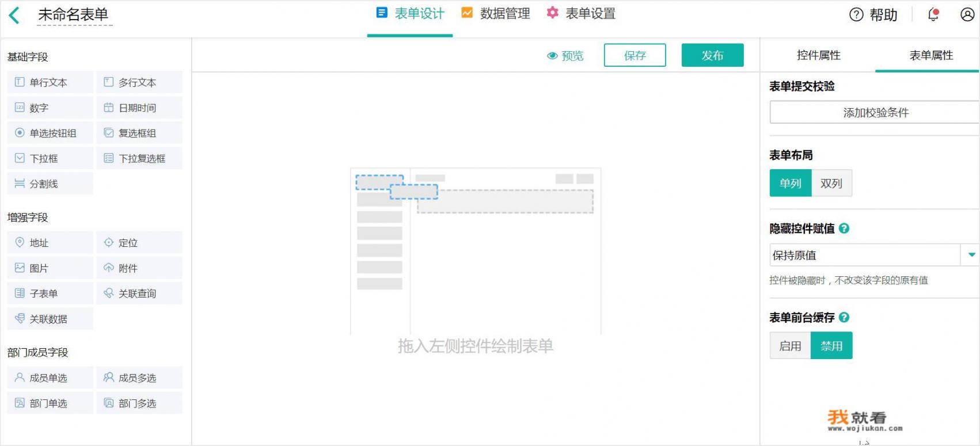
Task: Open help for 表单前台缓存
Action: 844,317
